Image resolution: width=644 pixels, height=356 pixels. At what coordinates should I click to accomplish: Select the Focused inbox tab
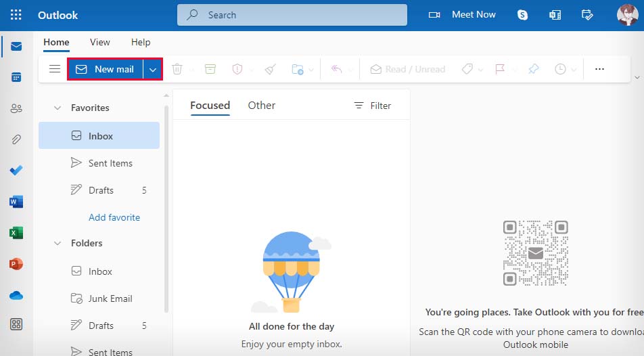210,106
